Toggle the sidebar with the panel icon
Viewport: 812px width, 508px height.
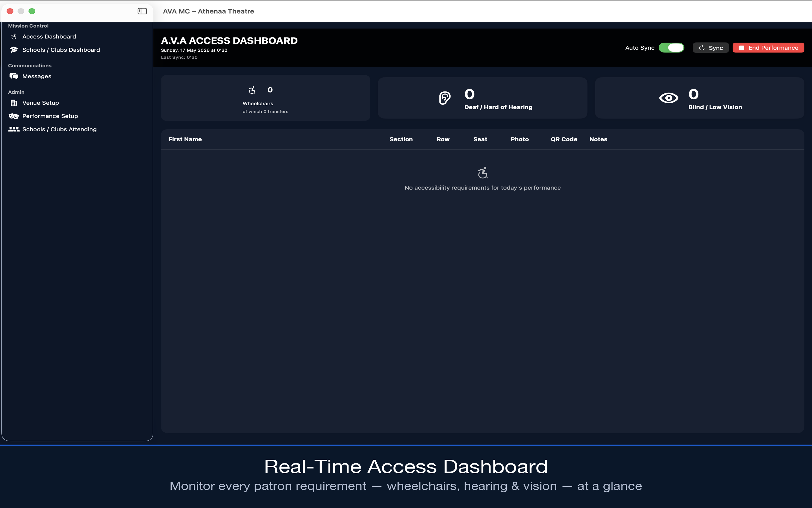click(x=142, y=11)
